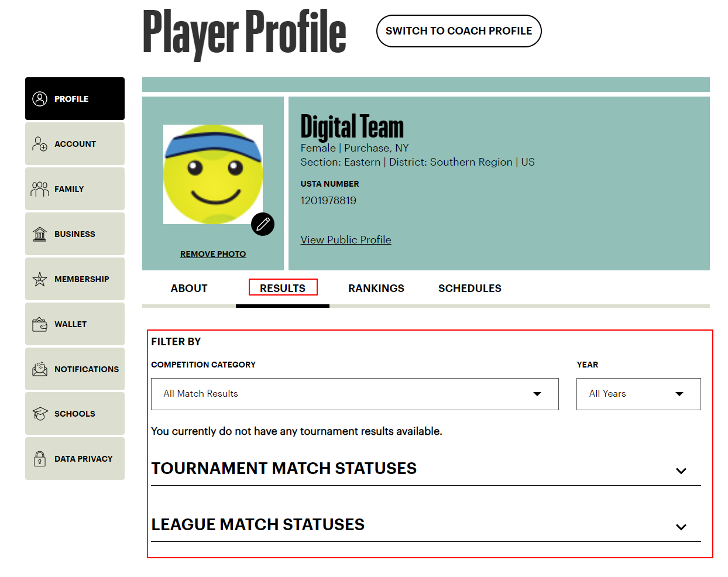Open the Competition Category dropdown
728x577 pixels.
(355, 394)
